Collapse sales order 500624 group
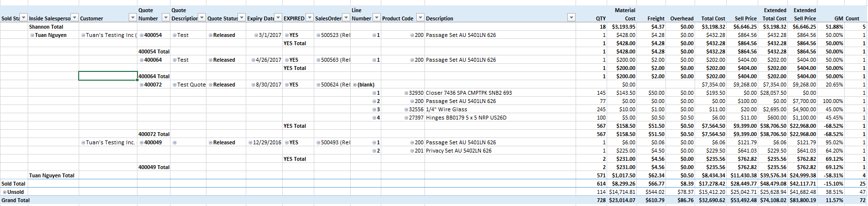Screen dimensions: 868x206 [x=318, y=85]
